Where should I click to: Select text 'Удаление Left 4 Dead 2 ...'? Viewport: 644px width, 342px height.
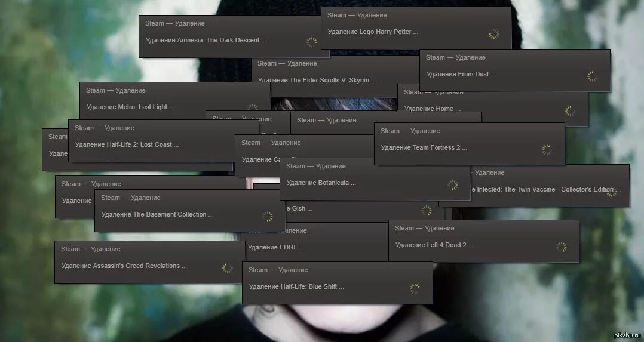click(434, 245)
